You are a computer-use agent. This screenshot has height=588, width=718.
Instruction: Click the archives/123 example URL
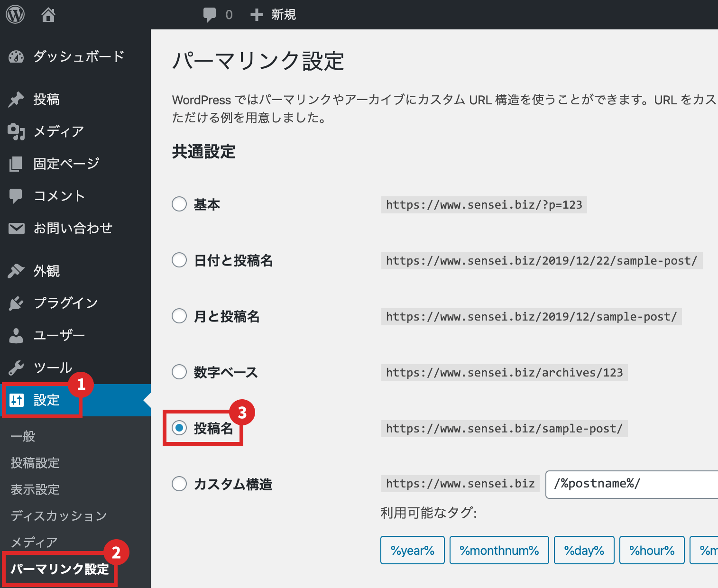point(505,373)
